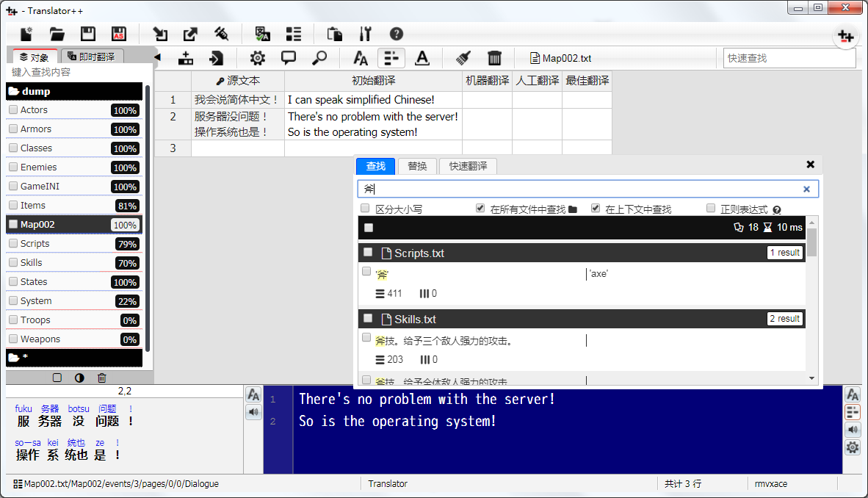Click the select-all square icon below the file list
The image size is (868, 498).
57,378
